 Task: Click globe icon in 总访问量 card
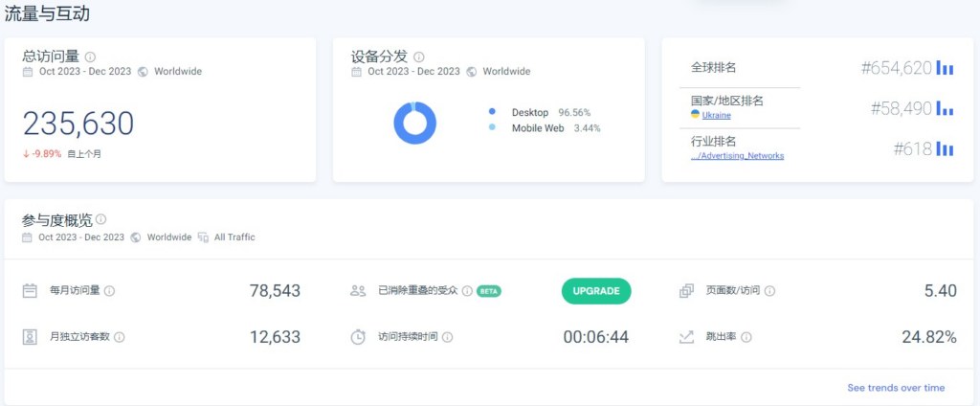[x=143, y=71]
